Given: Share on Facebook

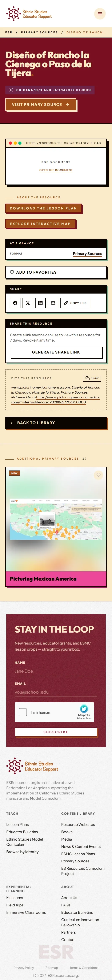Looking at the screenshot, I should (x=15, y=303).
